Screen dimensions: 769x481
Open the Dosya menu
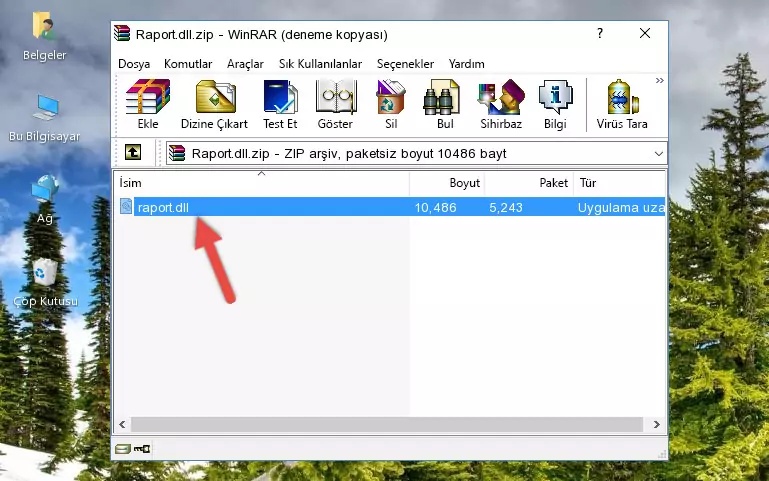click(x=134, y=64)
